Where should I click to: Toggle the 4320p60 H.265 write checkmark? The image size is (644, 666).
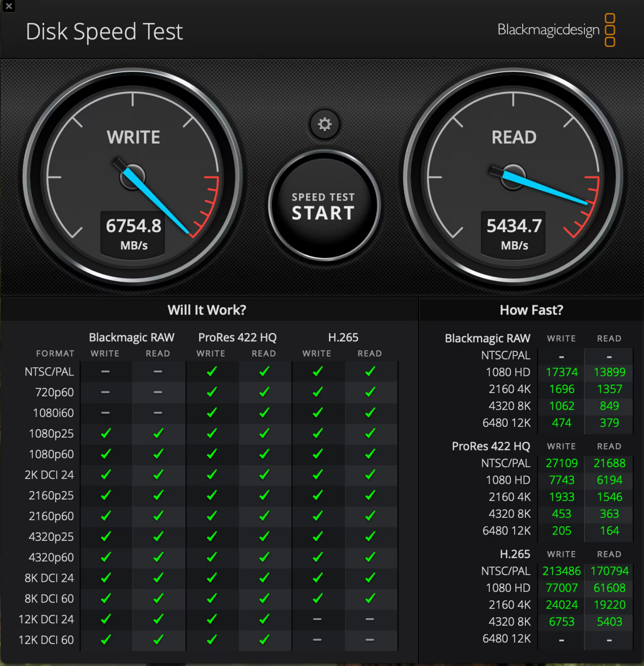318,557
